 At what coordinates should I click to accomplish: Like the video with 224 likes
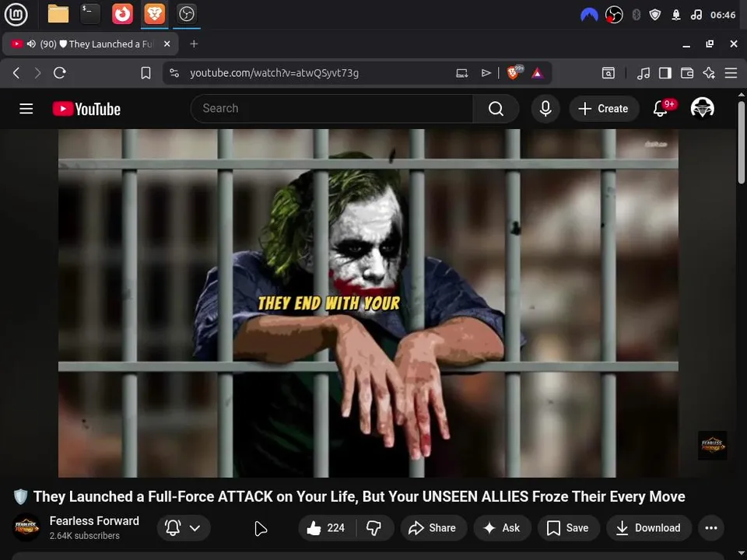327,527
